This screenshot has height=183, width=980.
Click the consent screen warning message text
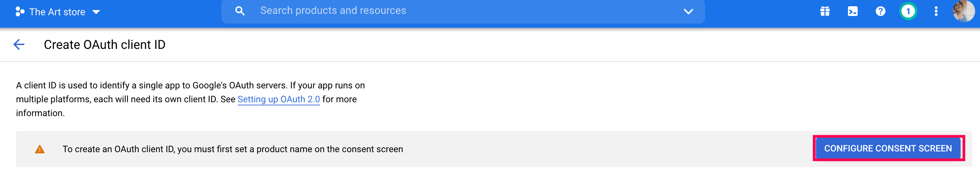tap(232, 149)
